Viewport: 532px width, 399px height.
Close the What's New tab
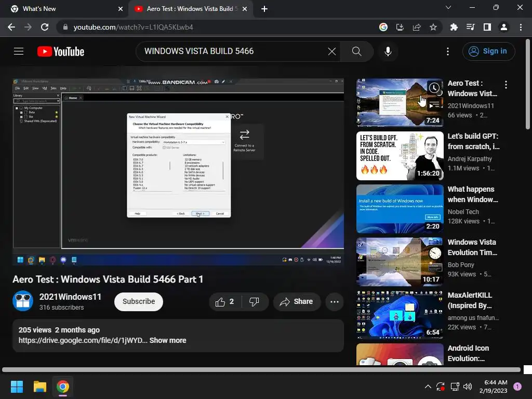click(120, 9)
